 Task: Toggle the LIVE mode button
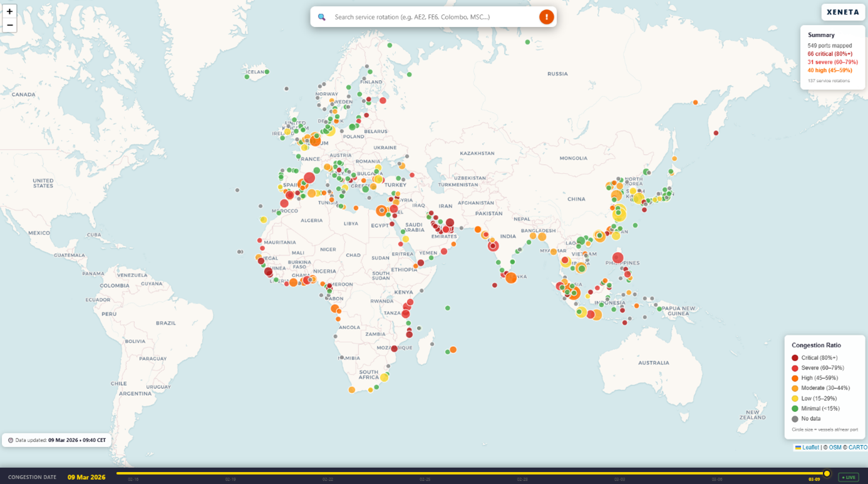coord(849,477)
